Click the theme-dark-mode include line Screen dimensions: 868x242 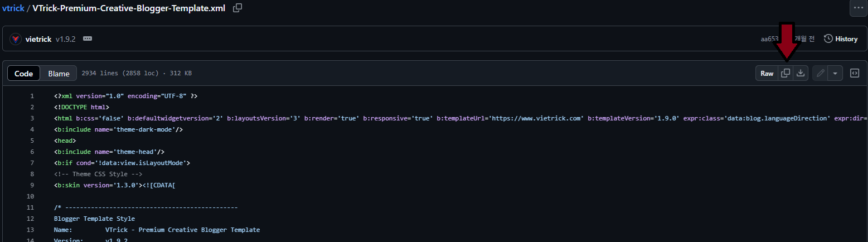coord(119,129)
